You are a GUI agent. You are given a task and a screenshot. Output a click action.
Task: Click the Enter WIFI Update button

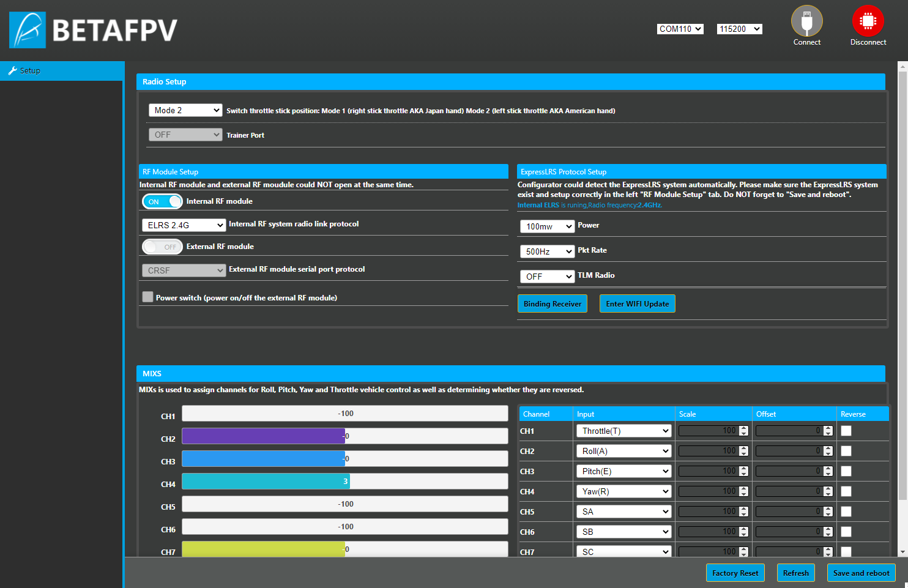638,303
